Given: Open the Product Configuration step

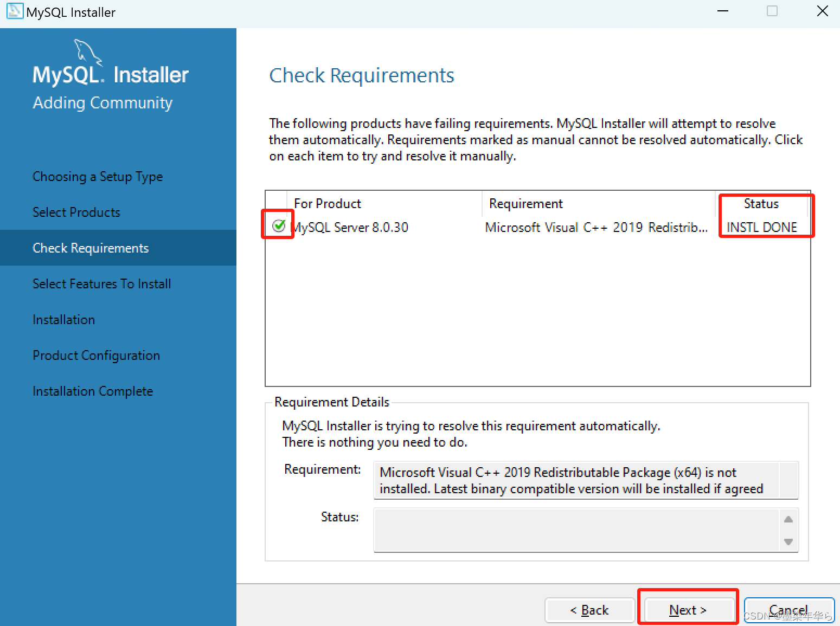Looking at the screenshot, I should pos(97,356).
